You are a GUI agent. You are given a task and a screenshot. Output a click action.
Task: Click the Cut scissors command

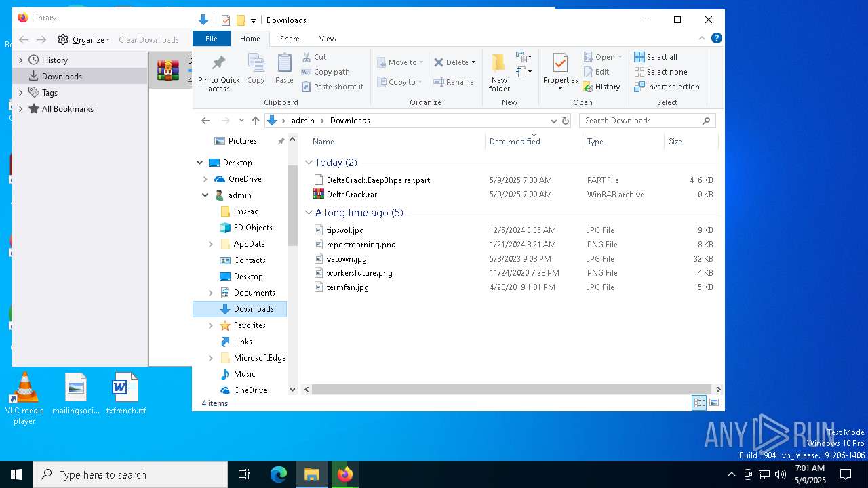314,57
